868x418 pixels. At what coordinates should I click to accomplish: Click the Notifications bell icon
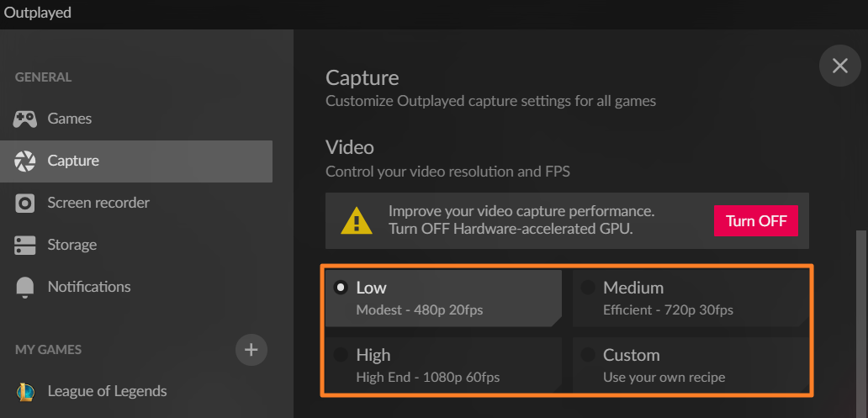tap(25, 287)
